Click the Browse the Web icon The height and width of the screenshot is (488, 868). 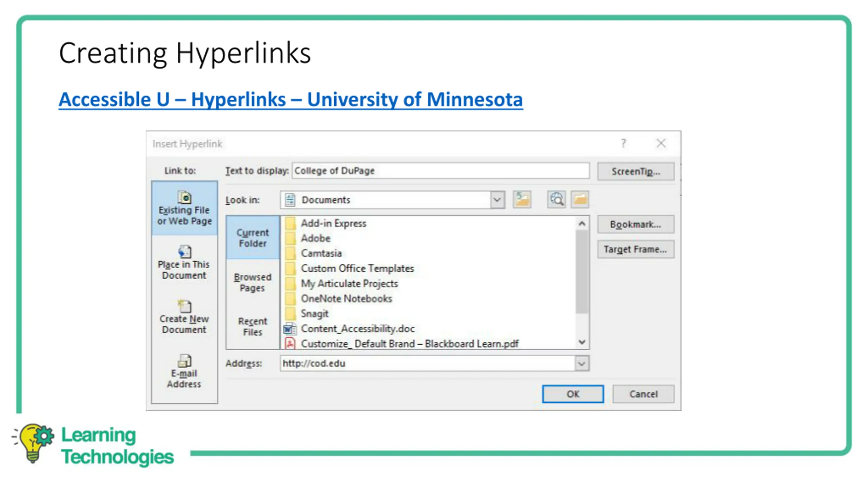(x=556, y=199)
